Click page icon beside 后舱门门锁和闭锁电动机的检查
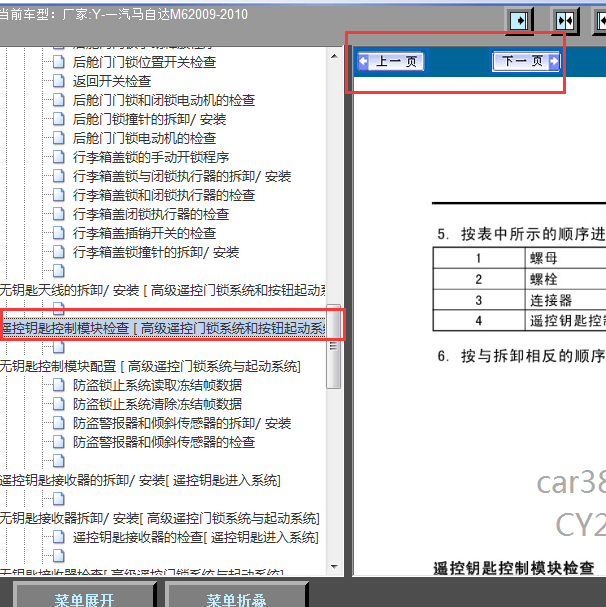The height and width of the screenshot is (607, 606). click(58, 99)
